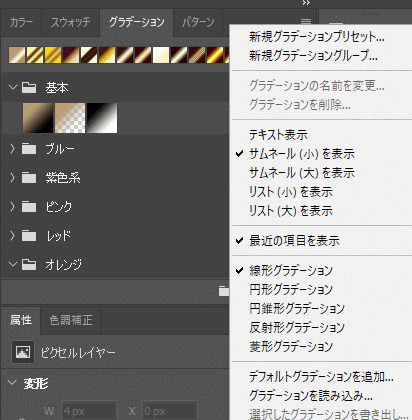
Task: Expand the 紫色系 gradient group
Action: coord(13,178)
